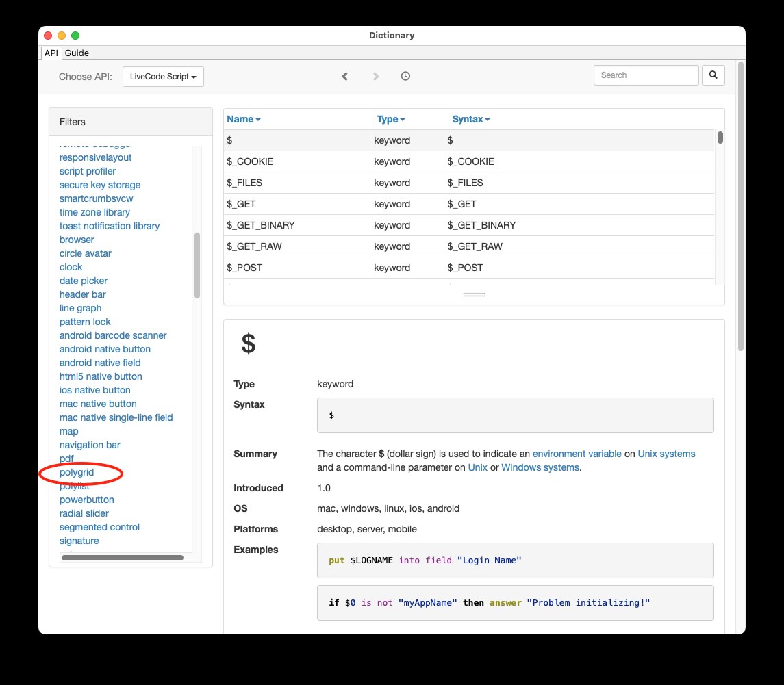This screenshot has height=685, width=784.
Task: Open the Type column filter dropdown
Action: coord(391,119)
